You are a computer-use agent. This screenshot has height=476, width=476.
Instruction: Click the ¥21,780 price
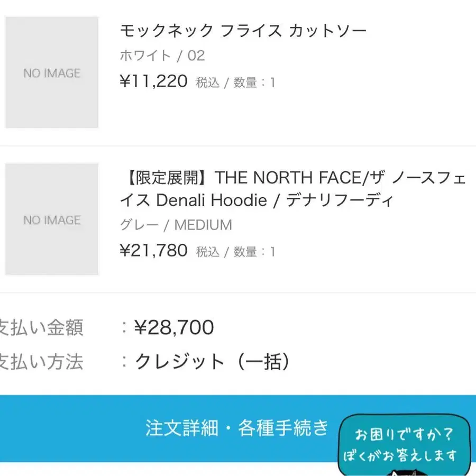point(153,250)
